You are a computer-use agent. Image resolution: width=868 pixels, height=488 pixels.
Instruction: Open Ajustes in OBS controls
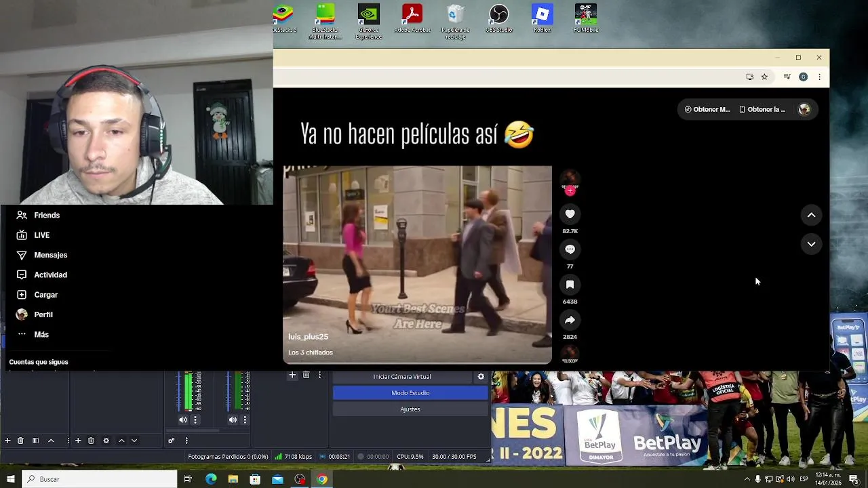click(410, 409)
